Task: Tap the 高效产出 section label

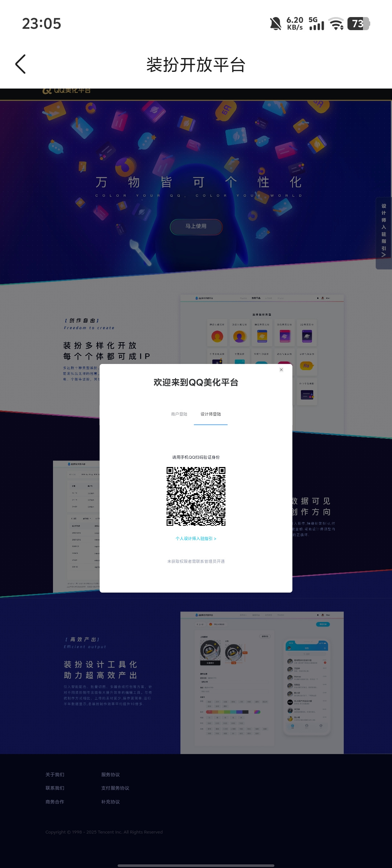Action: (82, 639)
